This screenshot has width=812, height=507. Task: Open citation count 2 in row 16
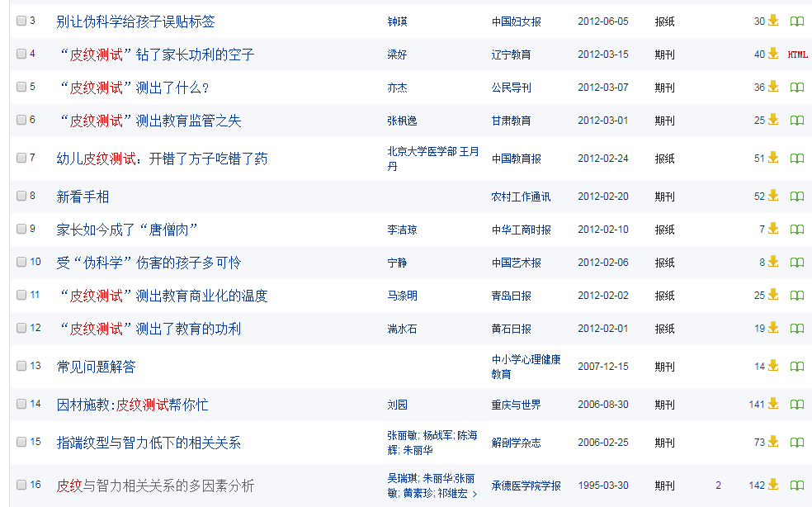[x=718, y=486]
